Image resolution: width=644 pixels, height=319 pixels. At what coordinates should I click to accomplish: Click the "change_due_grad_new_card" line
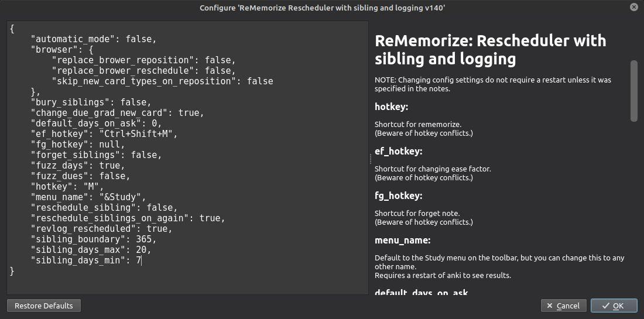point(118,113)
